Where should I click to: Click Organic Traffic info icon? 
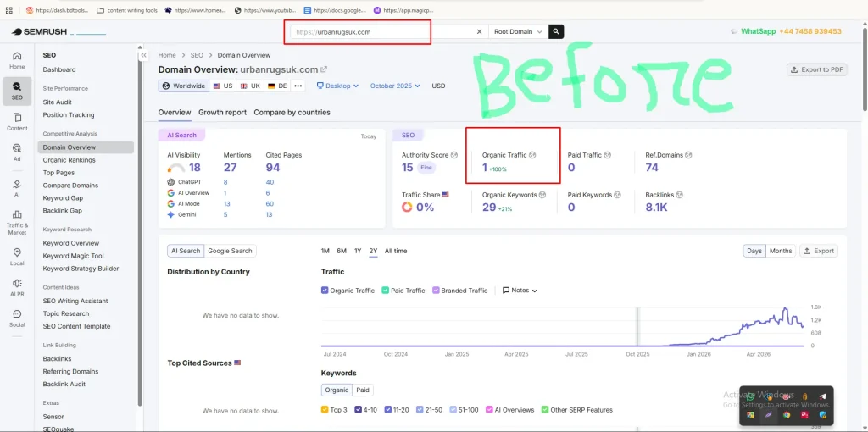pyautogui.click(x=532, y=155)
